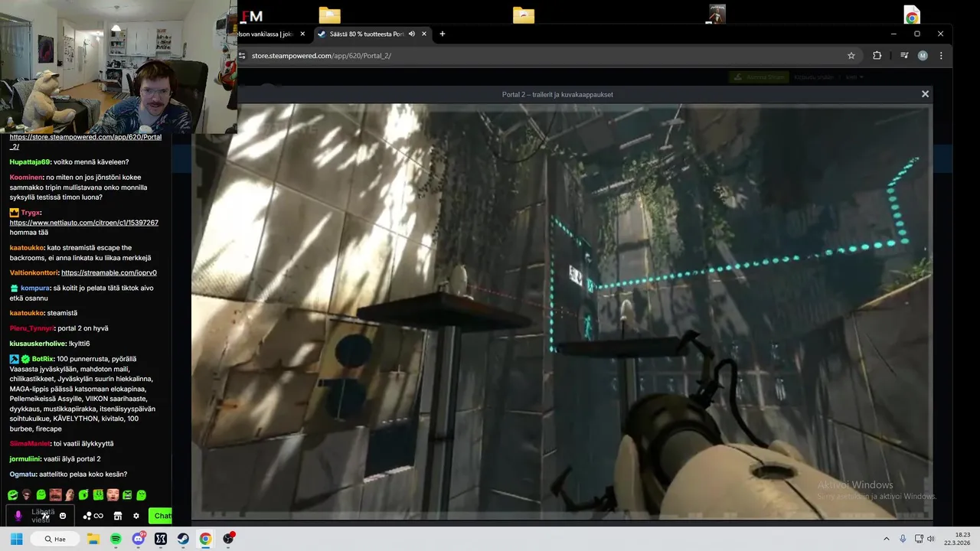The width and height of the screenshot is (980, 551).
Task: Open the Chrome three-dot menu
Action: pos(941,56)
